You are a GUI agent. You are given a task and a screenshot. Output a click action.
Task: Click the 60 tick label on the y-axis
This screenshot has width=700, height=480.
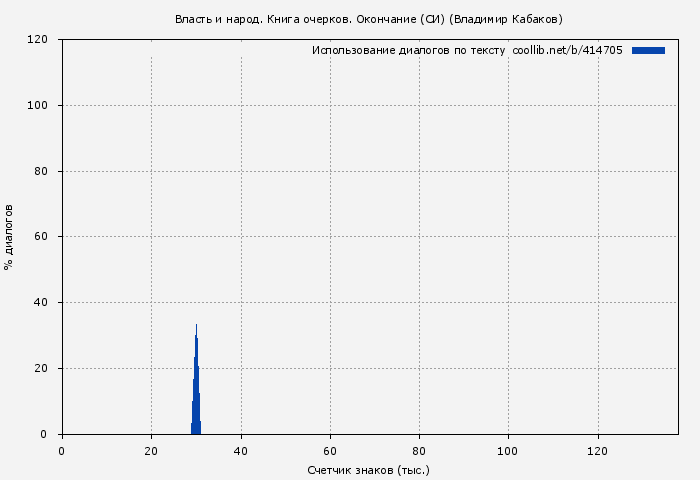(x=41, y=237)
